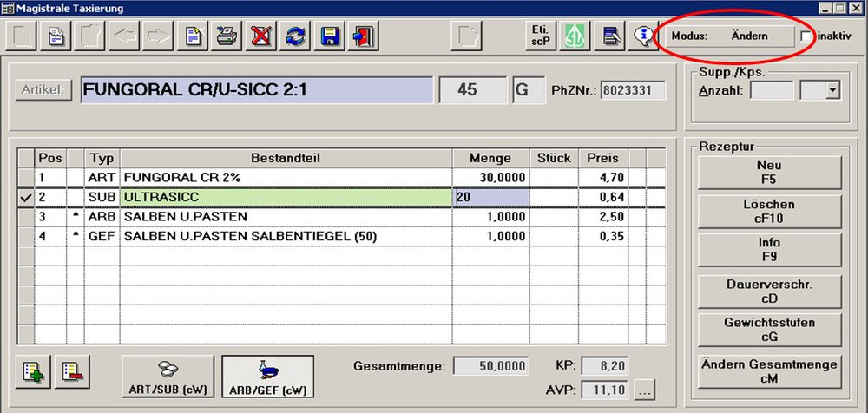Click the GEF type cell in row 4
Viewport: 868px width, 413px height.
pyautogui.click(x=102, y=236)
